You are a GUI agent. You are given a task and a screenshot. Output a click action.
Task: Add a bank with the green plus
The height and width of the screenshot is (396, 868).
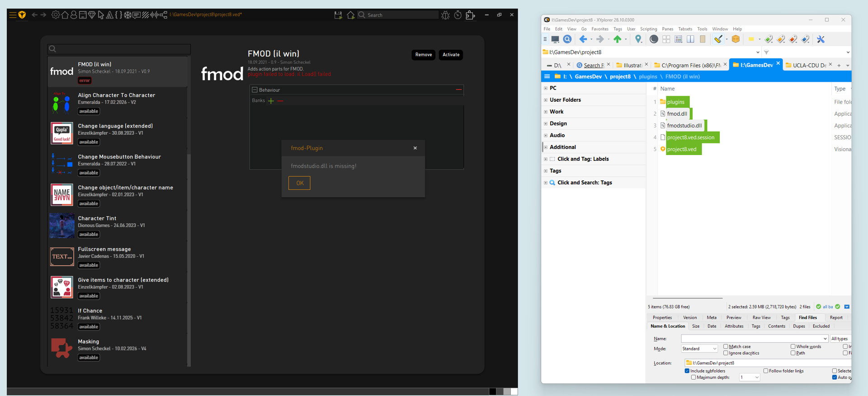(271, 101)
